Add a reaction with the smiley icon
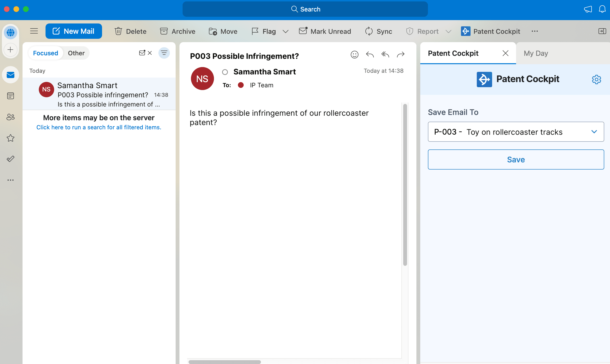This screenshot has height=364, width=610. click(x=354, y=54)
